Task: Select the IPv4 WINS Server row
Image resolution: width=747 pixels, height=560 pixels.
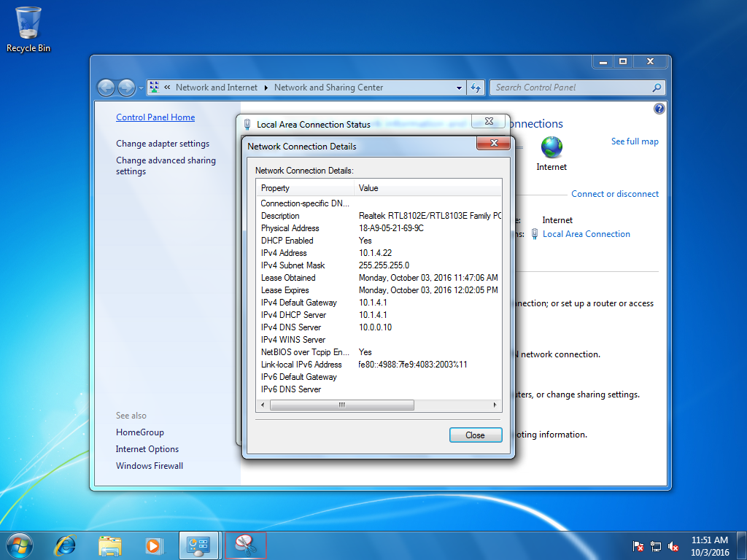Action: pyautogui.click(x=379, y=340)
